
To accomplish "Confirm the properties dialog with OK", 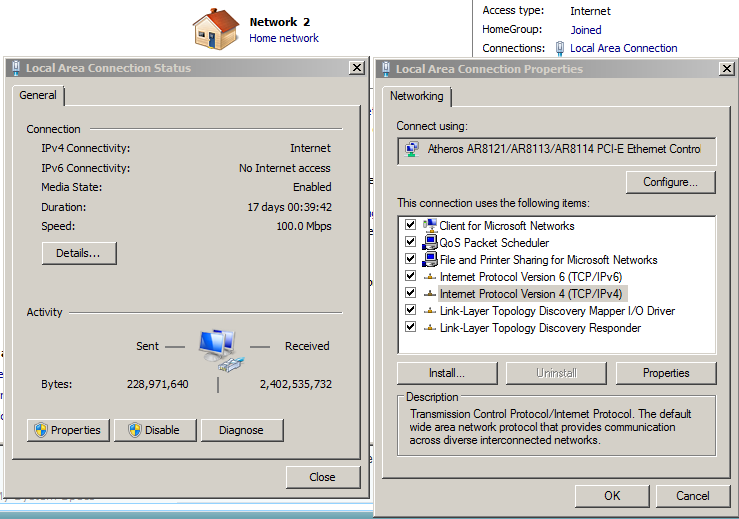I will (612, 496).
